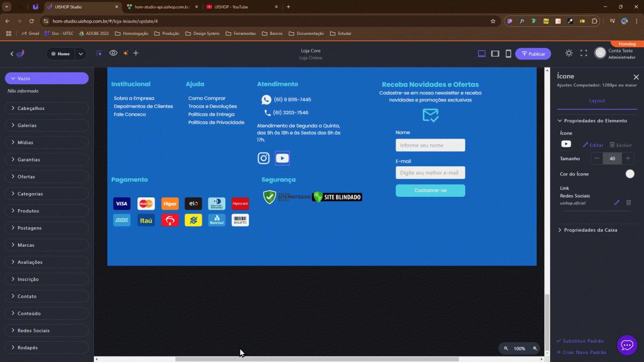Enter fullscreen mode via expand icon

point(584,53)
